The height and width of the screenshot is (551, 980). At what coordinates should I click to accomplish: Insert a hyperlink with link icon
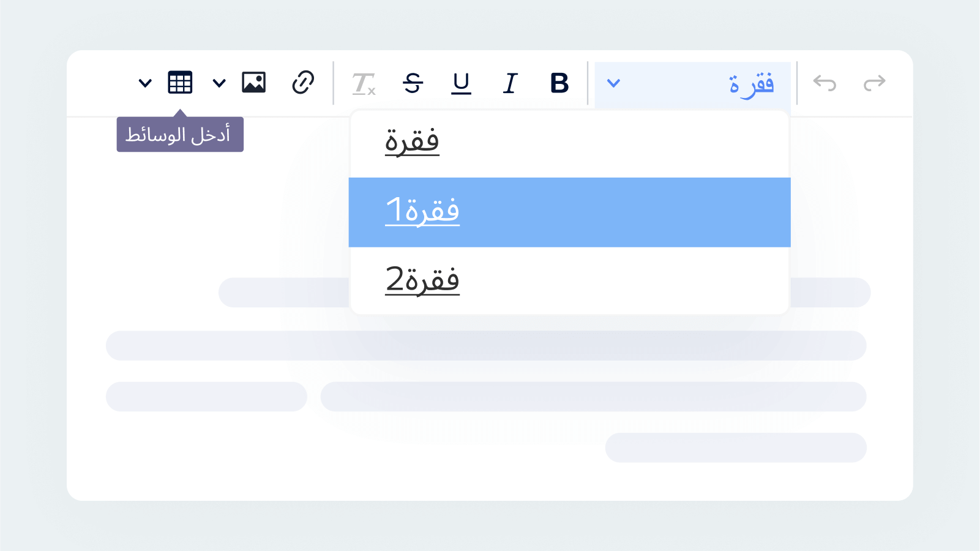click(x=303, y=82)
